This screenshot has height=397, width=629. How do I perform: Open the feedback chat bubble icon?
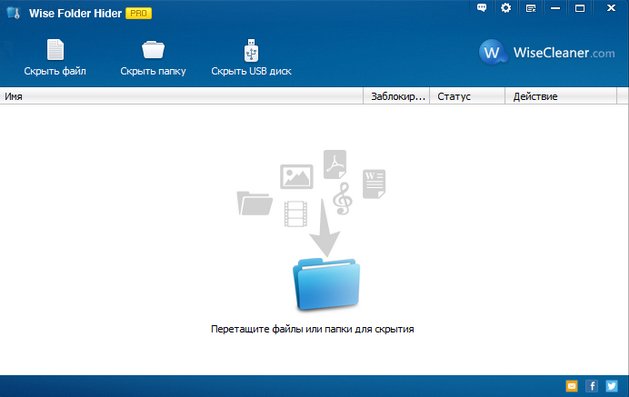click(482, 8)
